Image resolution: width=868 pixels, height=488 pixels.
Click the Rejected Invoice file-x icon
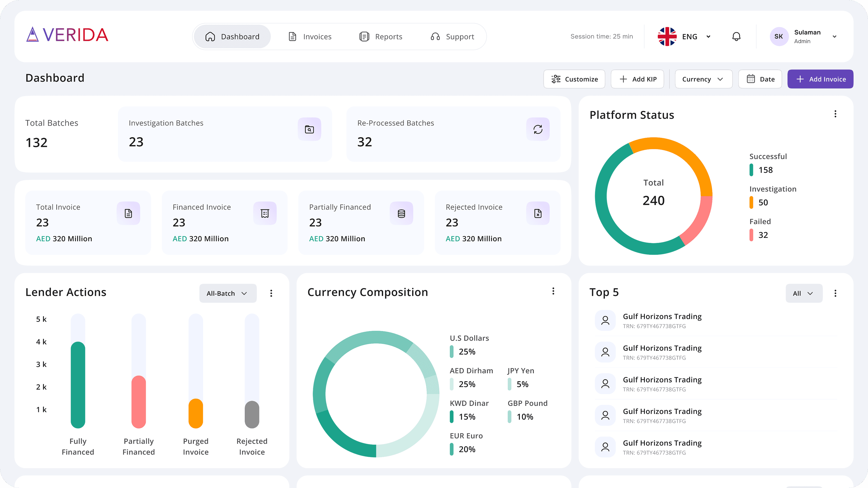point(538,213)
